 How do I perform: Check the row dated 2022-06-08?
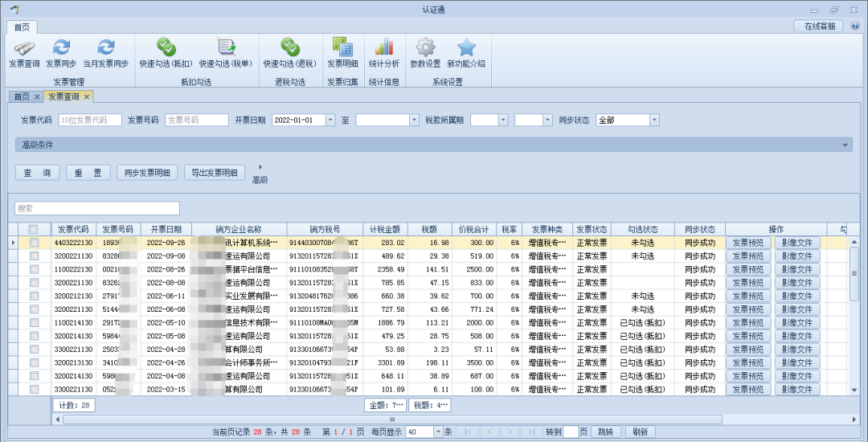(35, 309)
